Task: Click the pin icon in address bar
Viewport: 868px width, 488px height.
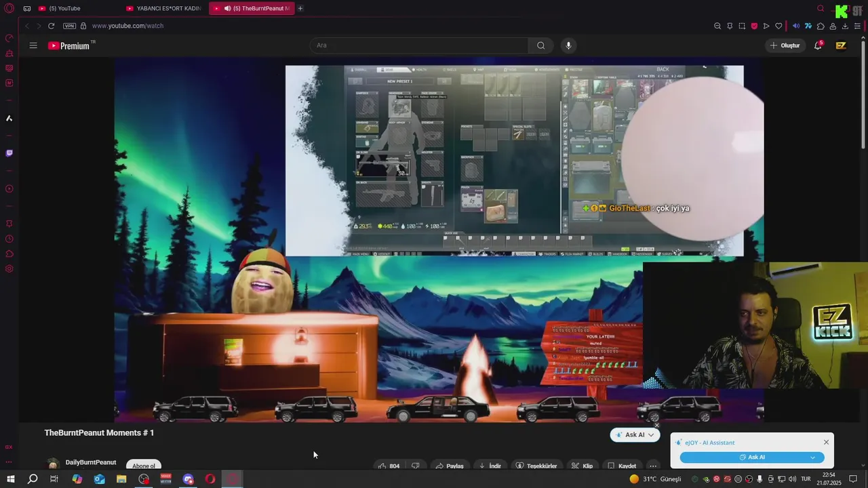Action: click(x=730, y=26)
